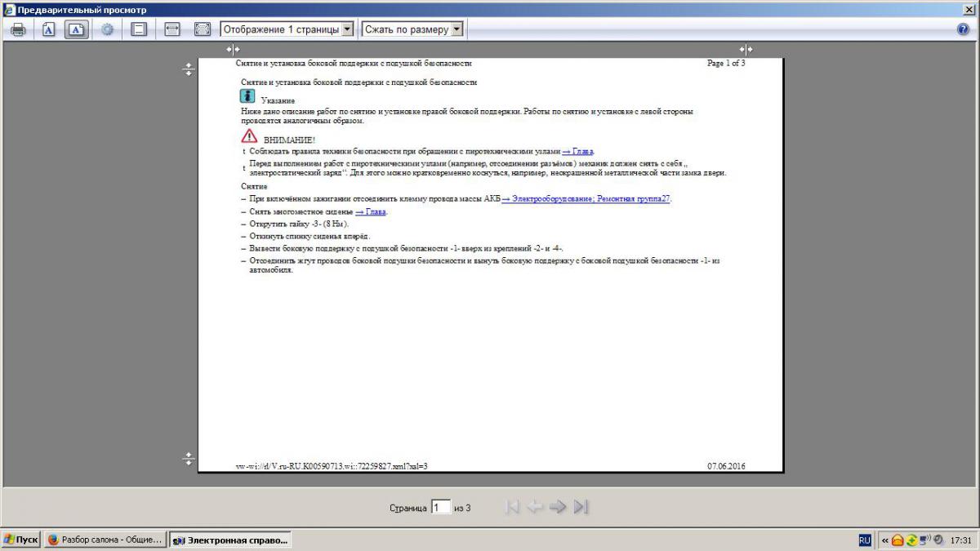Click the 'ВНИМАНИЕ!' warning heading
The width and height of the screenshot is (980, 551).
point(289,140)
